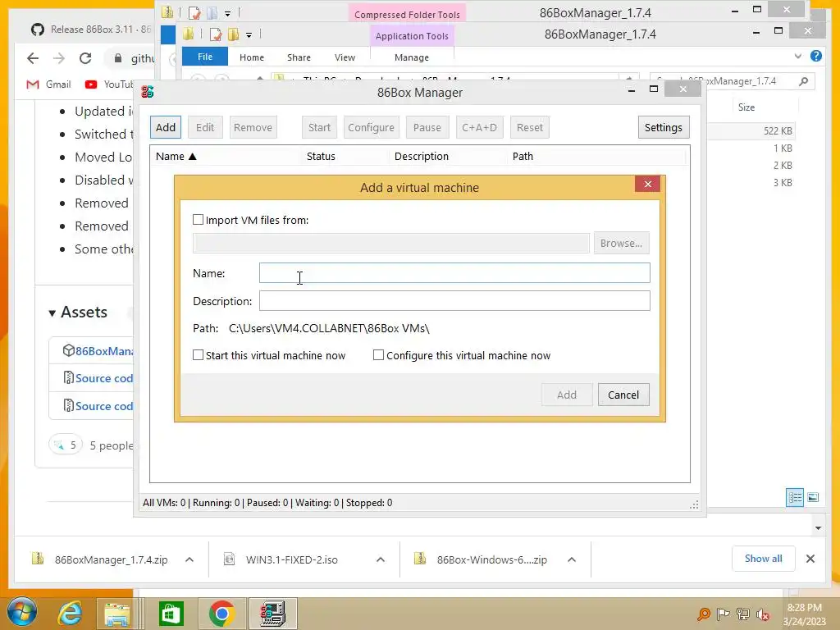Click the Windows Start button
840x630 pixels.
pyautogui.click(x=21, y=613)
